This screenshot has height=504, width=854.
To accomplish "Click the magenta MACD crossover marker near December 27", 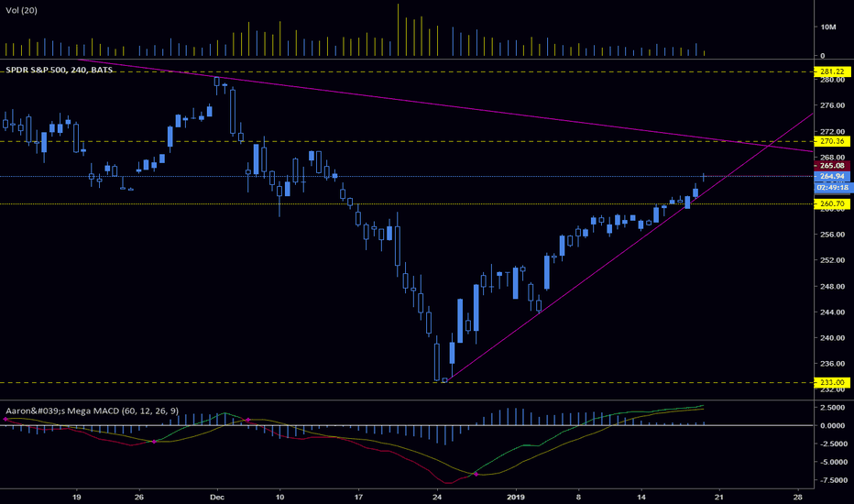I will 476,475.
